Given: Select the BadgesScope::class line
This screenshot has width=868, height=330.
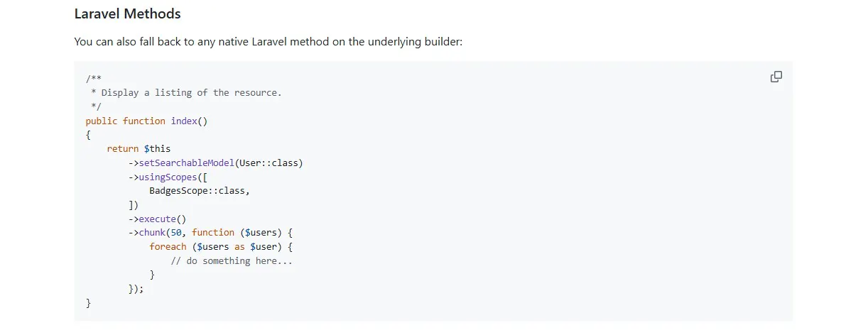Looking at the screenshot, I should pyautogui.click(x=200, y=191).
